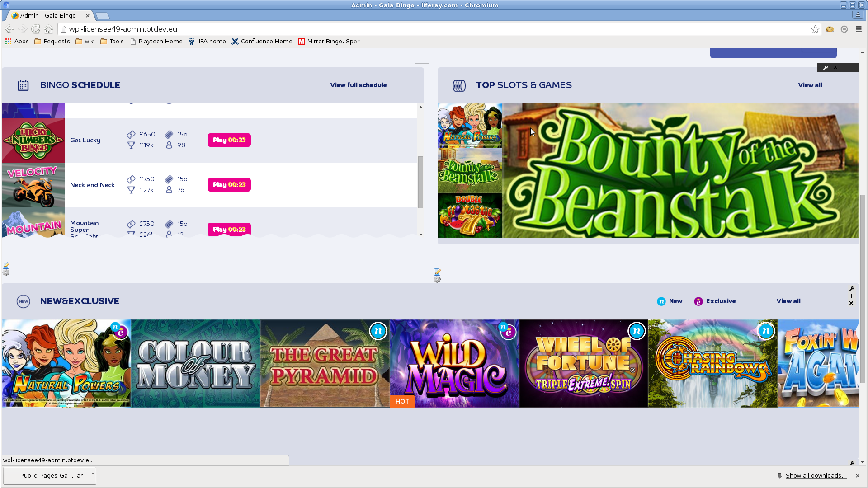Click the Top Slots & Games slot-reel icon

(459, 85)
